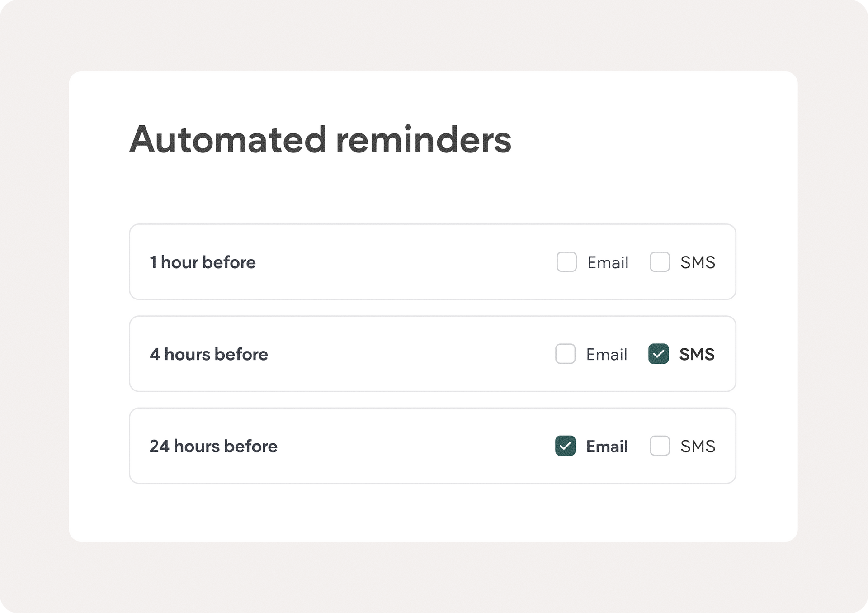
Task: Enable SMS for 1 hour before reminder
Action: pyautogui.click(x=660, y=262)
